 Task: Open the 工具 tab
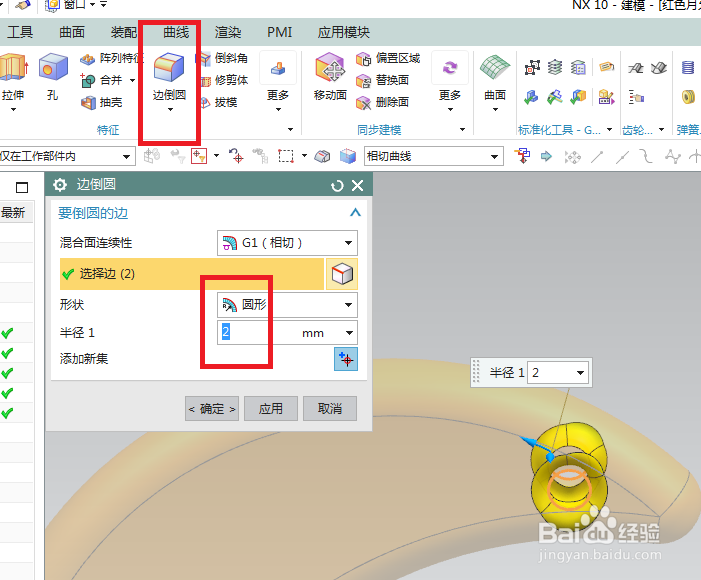click(x=20, y=32)
